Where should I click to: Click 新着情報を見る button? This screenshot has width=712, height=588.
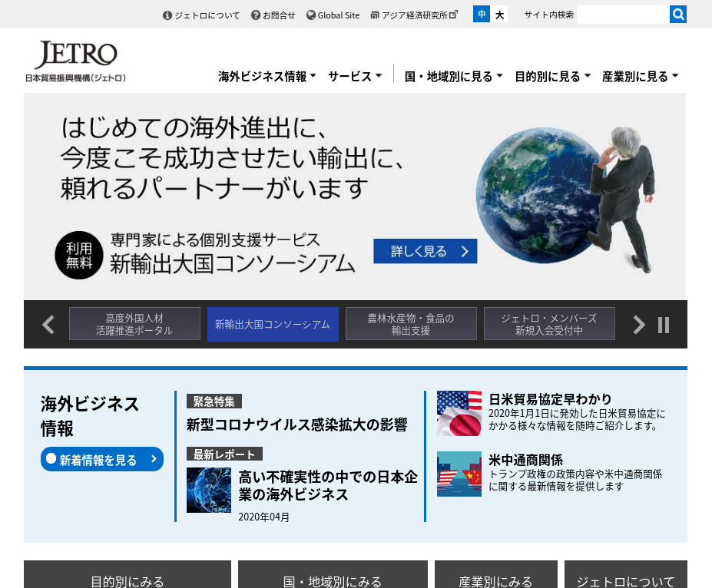point(101,459)
